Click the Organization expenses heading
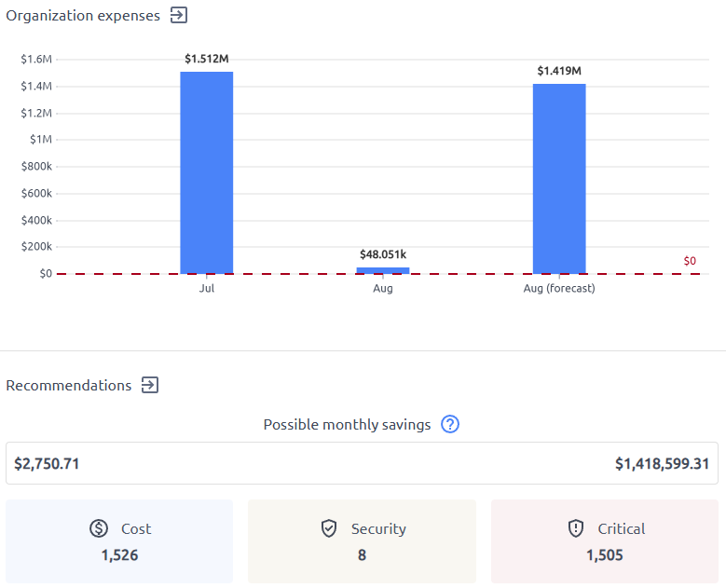This screenshot has height=588, width=726. coord(83,16)
